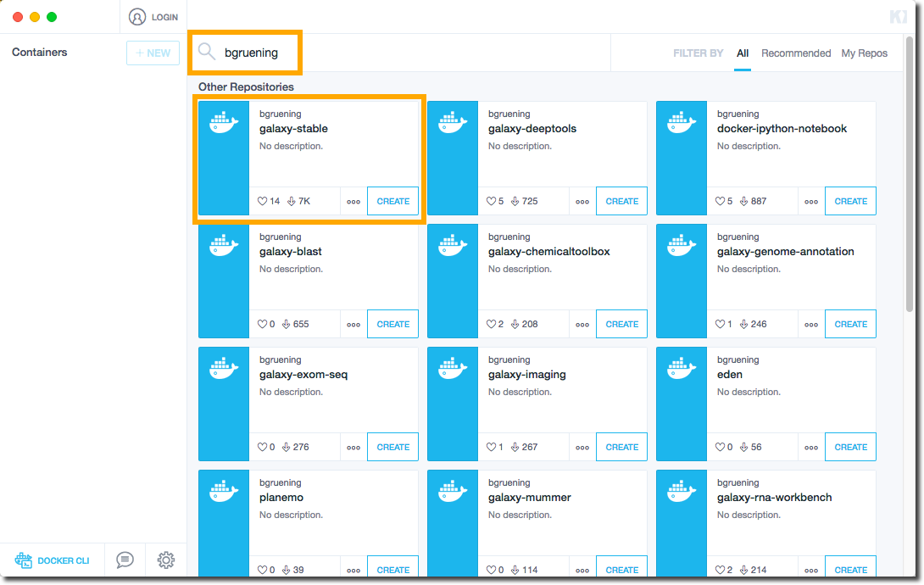
Task: Like galaxy-blast via heart icon
Action: coord(262,324)
